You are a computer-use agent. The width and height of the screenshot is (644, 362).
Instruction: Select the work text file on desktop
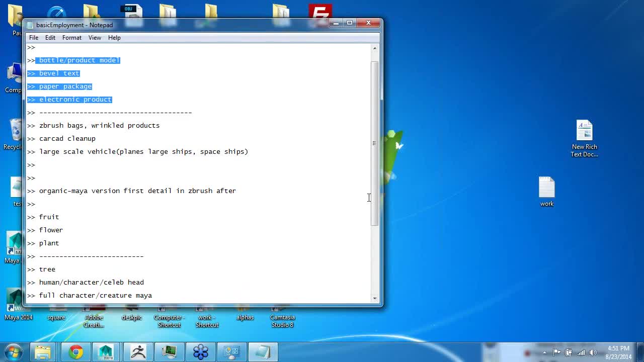pos(546,192)
